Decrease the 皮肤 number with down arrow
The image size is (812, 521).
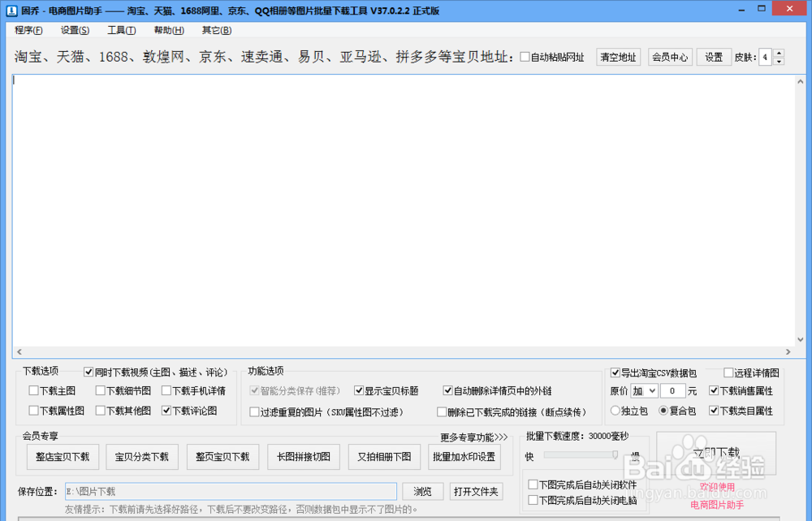click(x=779, y=61)
